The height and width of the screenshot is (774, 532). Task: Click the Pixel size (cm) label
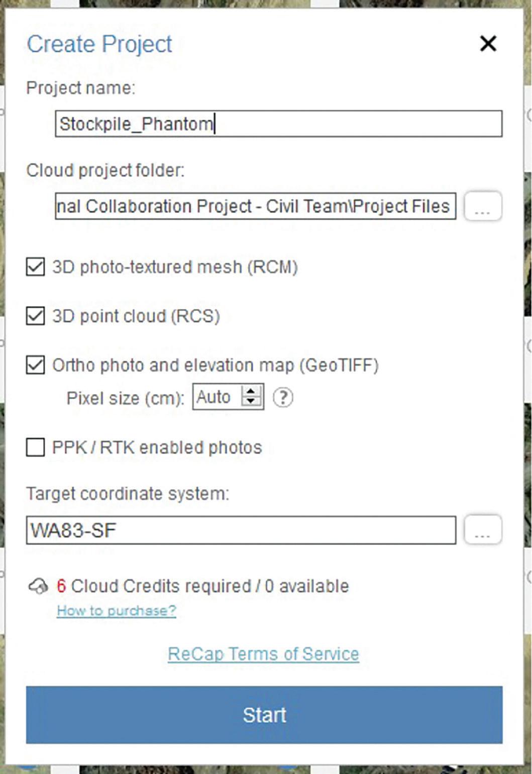click(x=126, y=398)
